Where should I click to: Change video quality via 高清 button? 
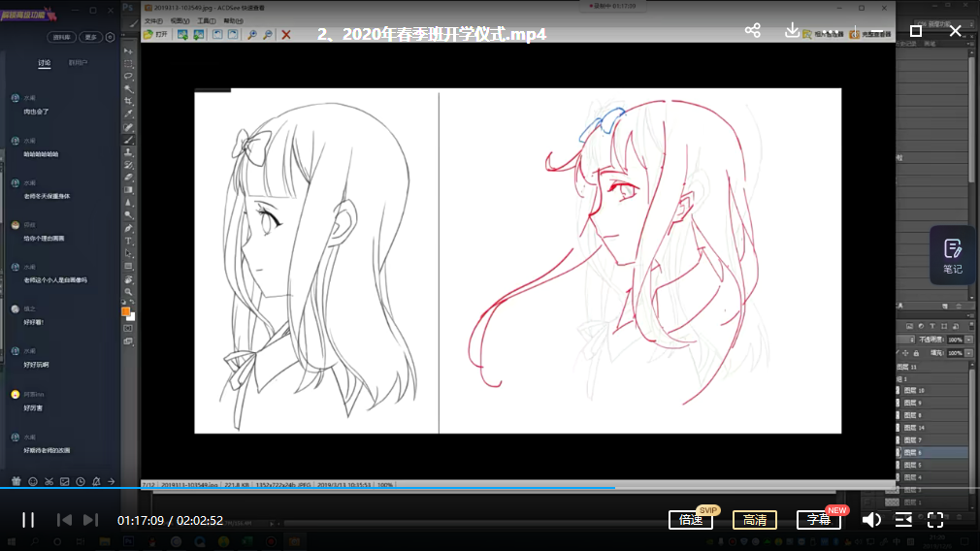pyautogui.click(x=754, y=520)
